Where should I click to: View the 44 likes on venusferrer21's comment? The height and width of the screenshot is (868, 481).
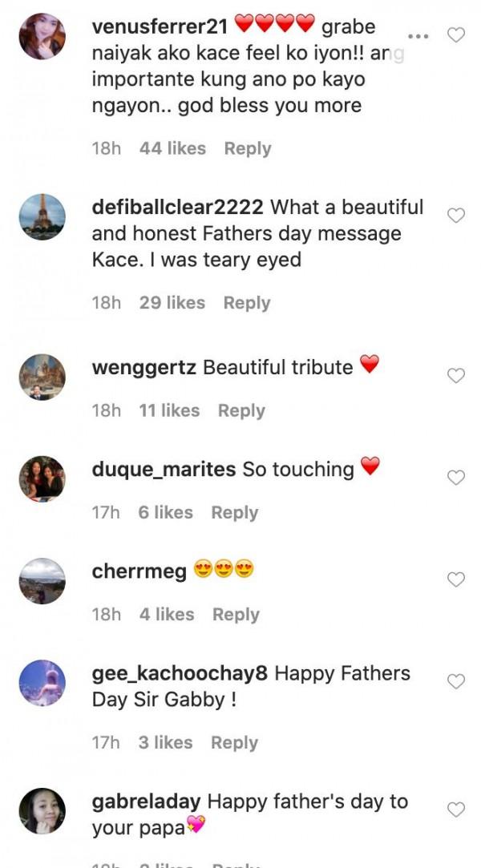click(172, 148)
